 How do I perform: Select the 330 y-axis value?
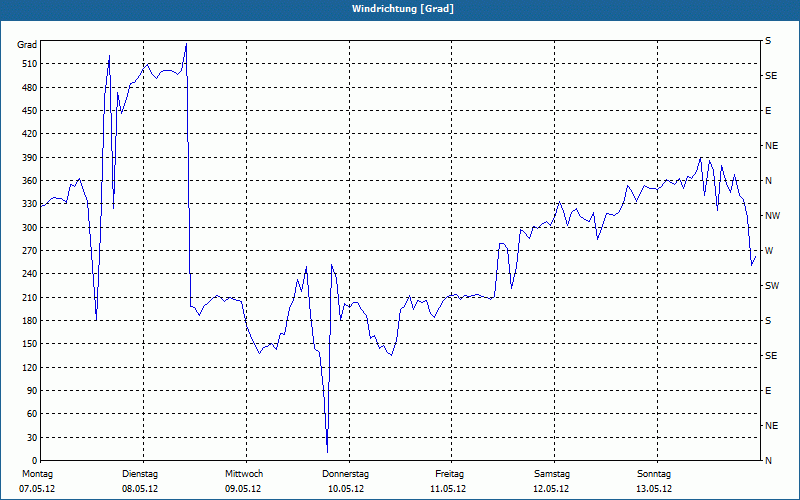30,204
